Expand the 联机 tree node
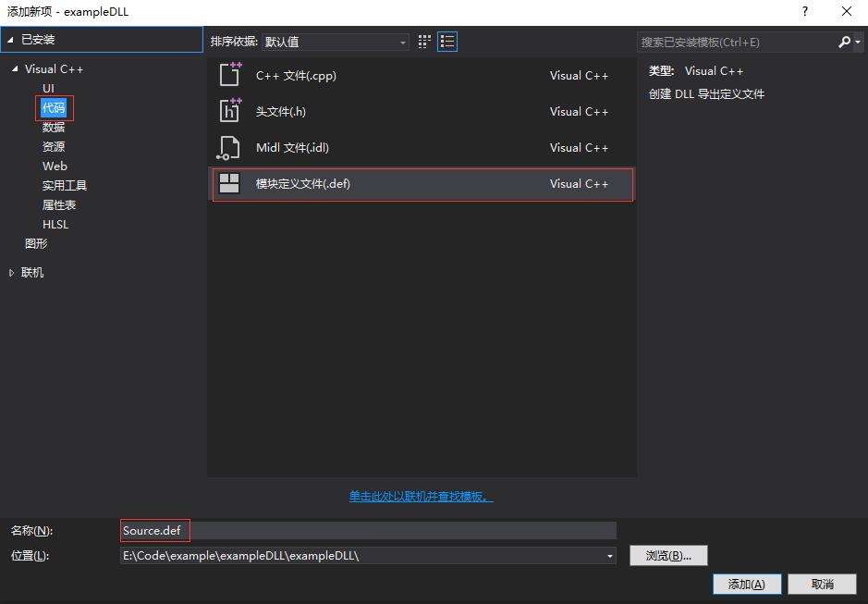868x604 pixels. (12, 273)
